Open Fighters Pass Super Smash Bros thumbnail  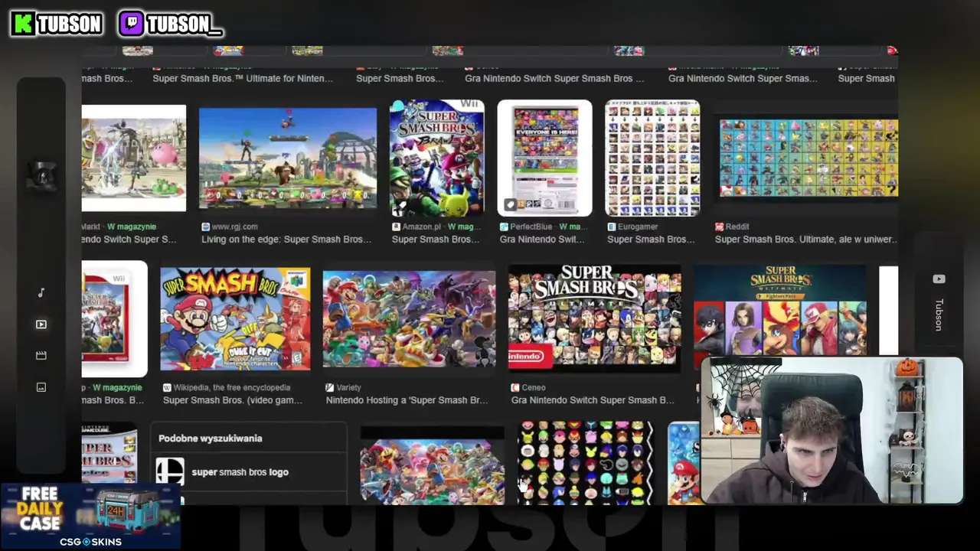pos(780,311)
